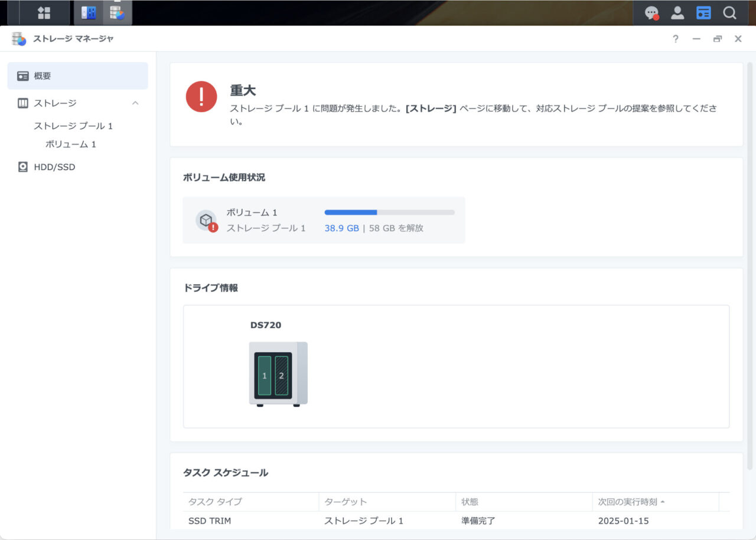756x540 pixels.
Task: Click the 概要 sidebar icon
Action: (23, 76)
